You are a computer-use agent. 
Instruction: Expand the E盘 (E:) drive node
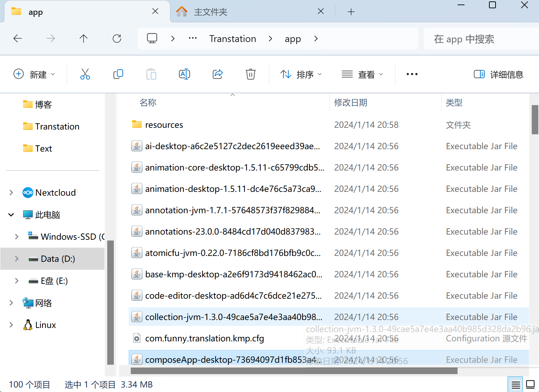click(17, 281)
